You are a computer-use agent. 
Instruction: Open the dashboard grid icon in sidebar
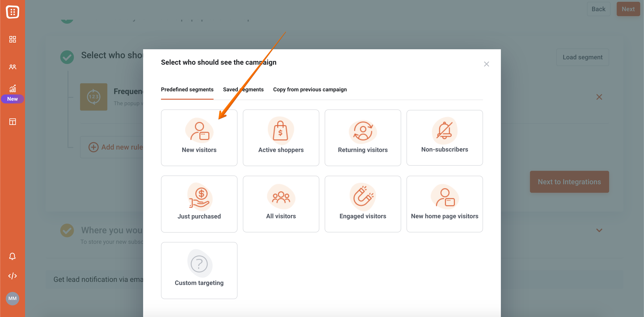coord(13,39)
